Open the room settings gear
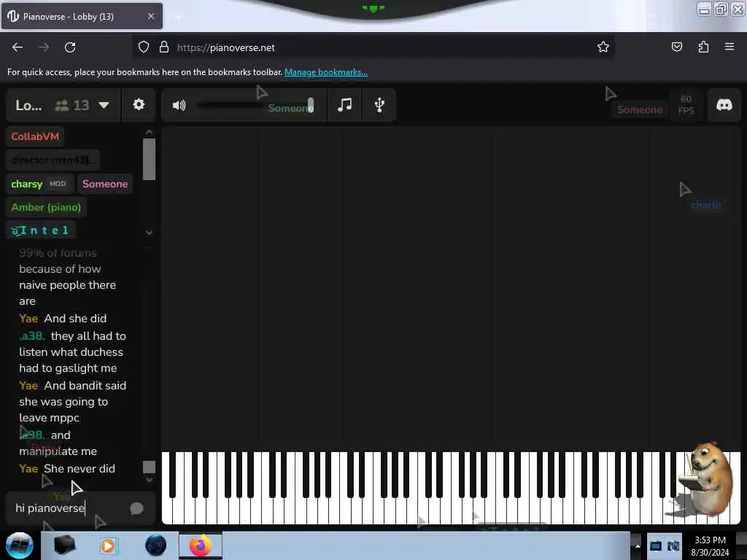The height and width of the screenshot is (560, 747). (139, 105)
